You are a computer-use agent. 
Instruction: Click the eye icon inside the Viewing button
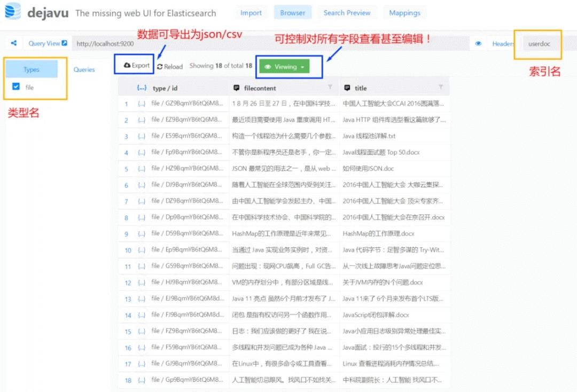pos(267,67)
